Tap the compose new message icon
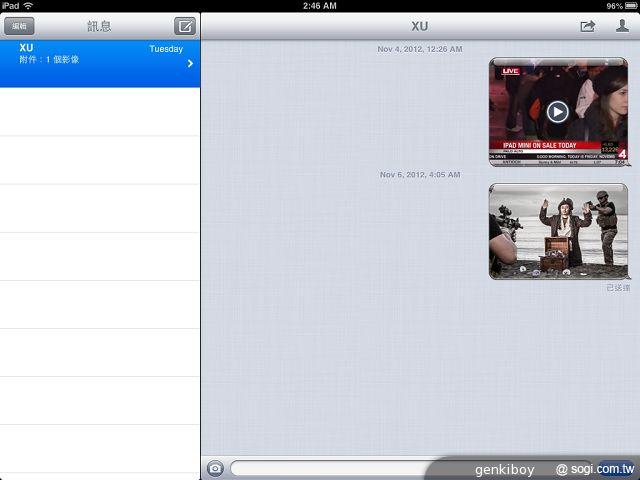The image size is (640, 480). [x=184, y=26]
